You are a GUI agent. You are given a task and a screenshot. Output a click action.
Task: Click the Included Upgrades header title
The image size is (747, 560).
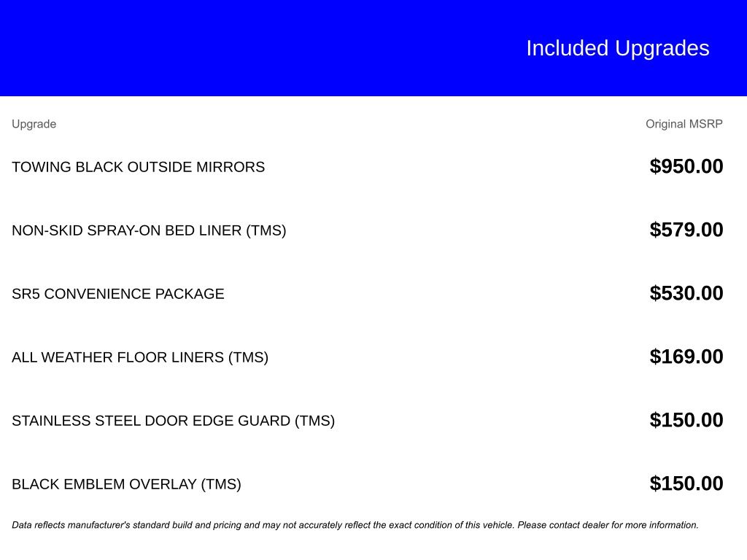click(617, 49)
